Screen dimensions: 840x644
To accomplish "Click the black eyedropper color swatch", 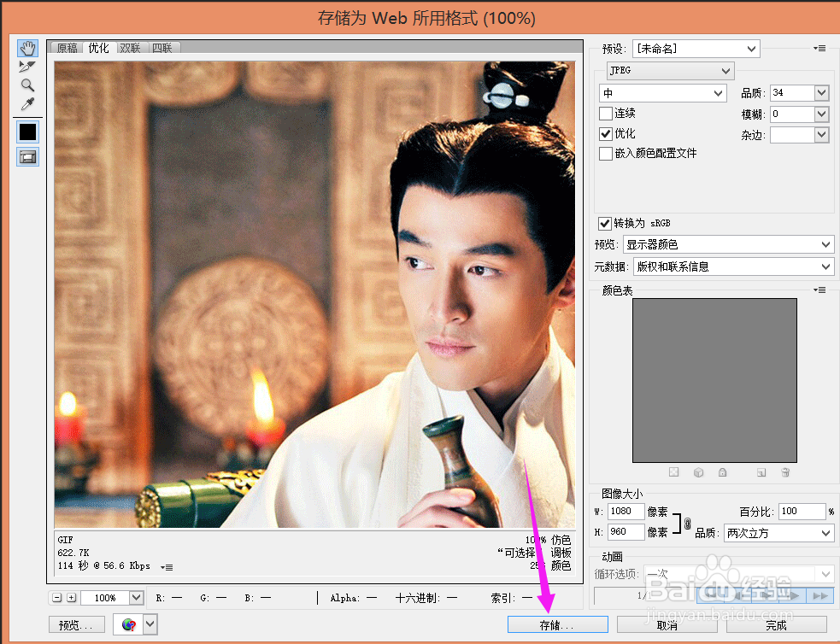I will (27, 132).
